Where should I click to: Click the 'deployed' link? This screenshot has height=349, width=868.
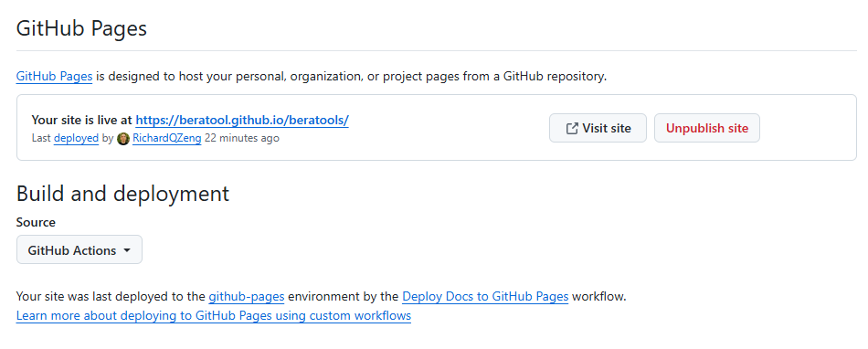coord(77,138)
